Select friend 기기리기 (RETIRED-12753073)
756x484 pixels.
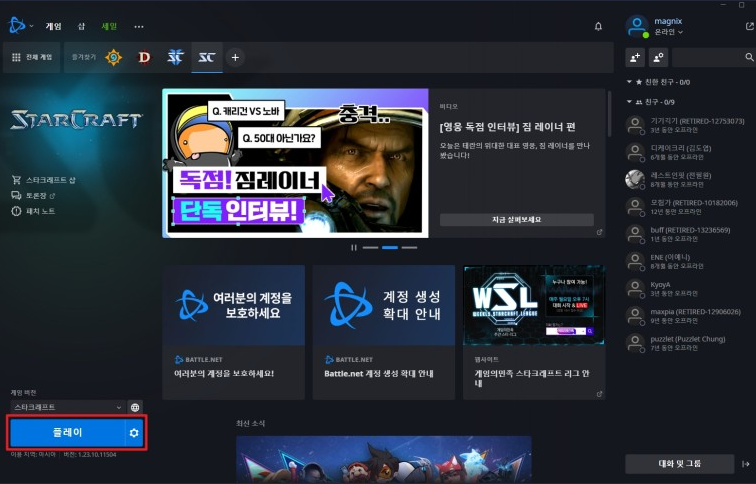(x=685, y=125)
